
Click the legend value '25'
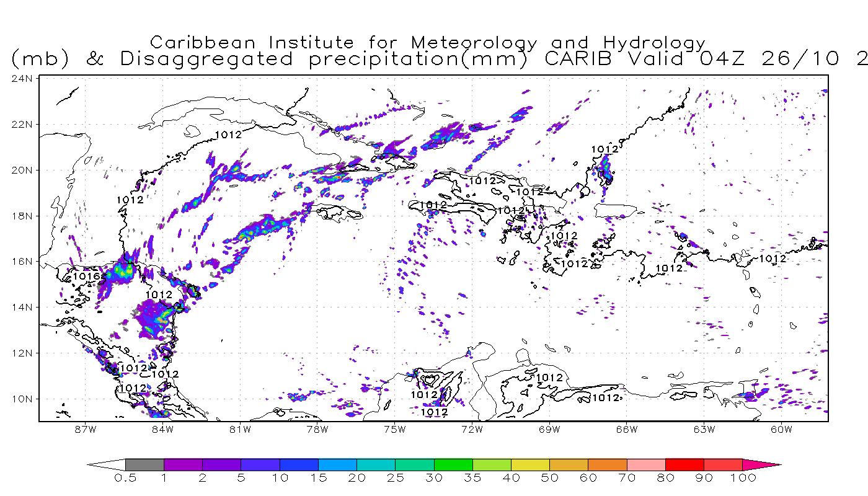point(396,479)
